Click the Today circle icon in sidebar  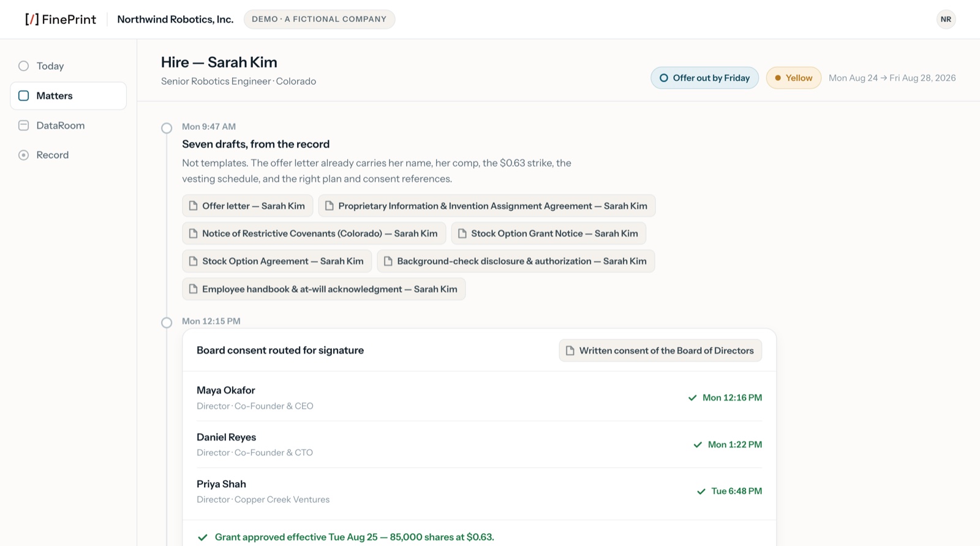[23, 66]
